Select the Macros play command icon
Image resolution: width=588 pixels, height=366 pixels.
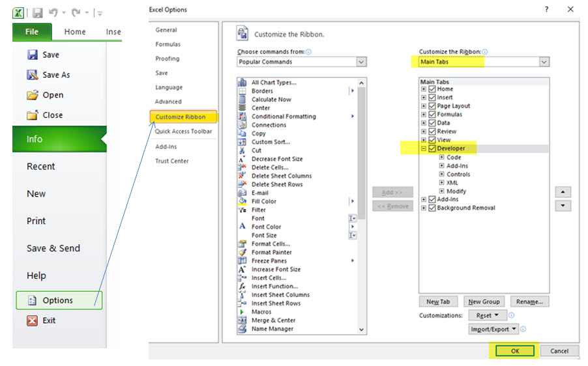coord(242,312)
